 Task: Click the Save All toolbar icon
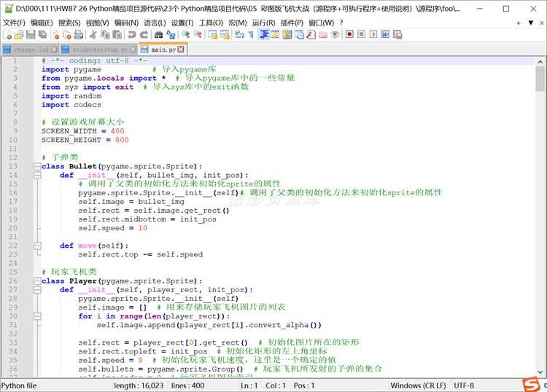42,34
